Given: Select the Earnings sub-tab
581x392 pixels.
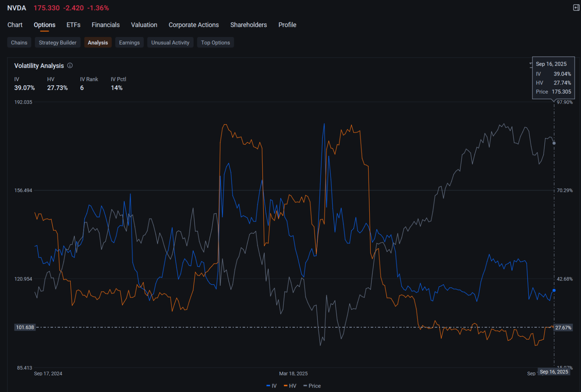Looking at the screenshot, I should [129, 42].
